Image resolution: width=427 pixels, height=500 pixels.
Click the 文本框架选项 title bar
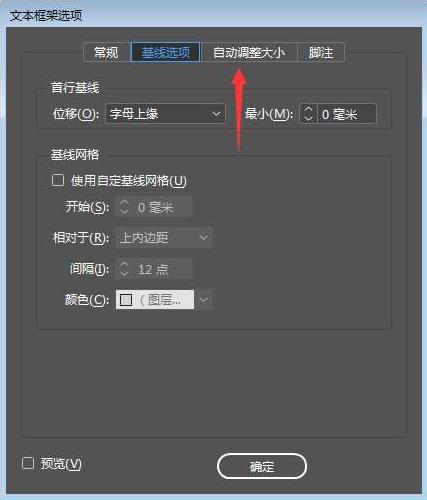coord(213,15)
